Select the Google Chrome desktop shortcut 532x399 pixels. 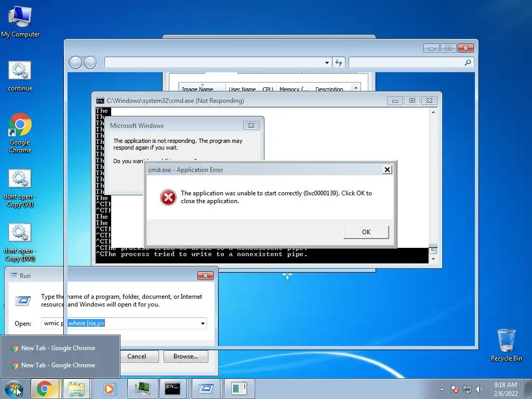coord(20,133)
